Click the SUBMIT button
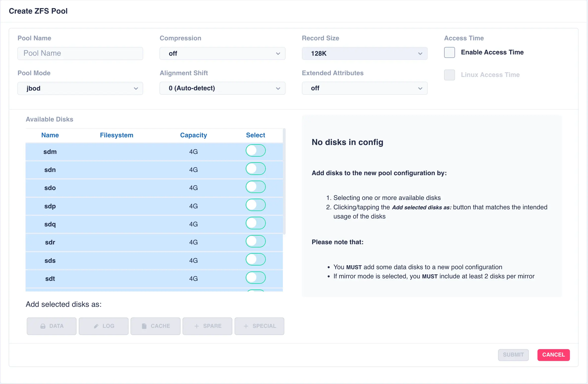The height and width of the screenshot is (384, 588). [x=513, y=355]
